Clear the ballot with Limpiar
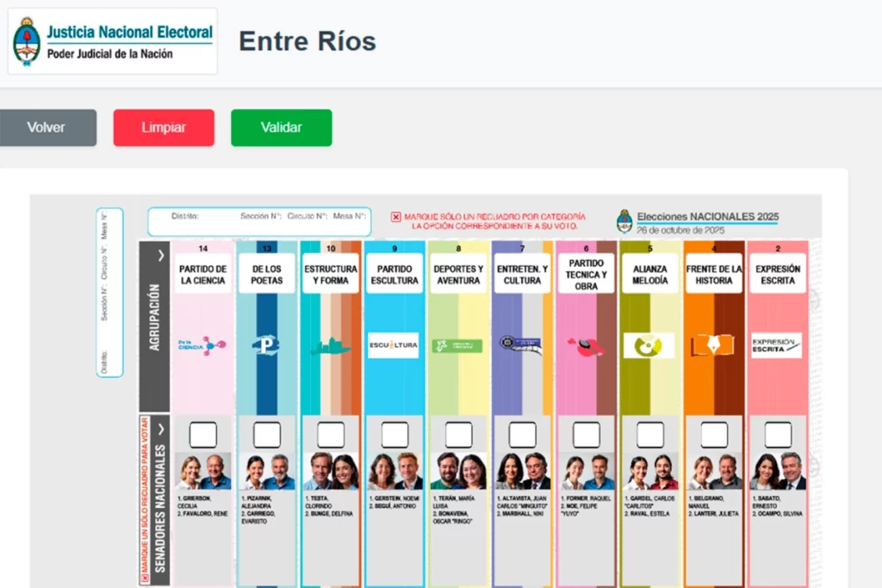The image size is (882, 588). tap(164, 127)
